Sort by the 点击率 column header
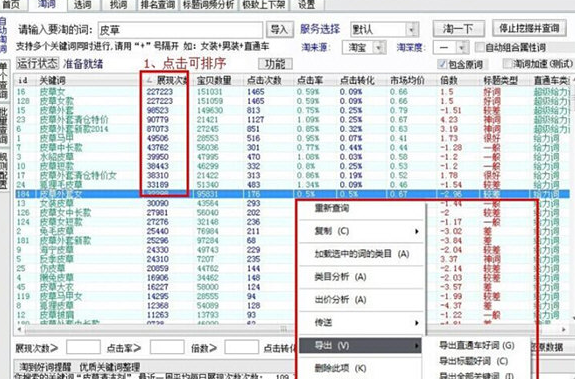The width and height of the screenshot is (575, 379). click(314, 80)
